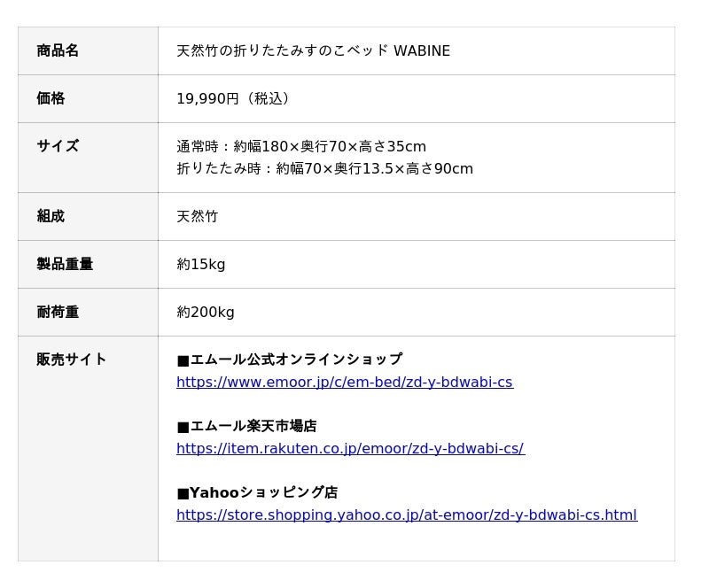Click the エムール楽天市場店 heading
This screenshot has height=588, width=709.
(x=247, y=427)
